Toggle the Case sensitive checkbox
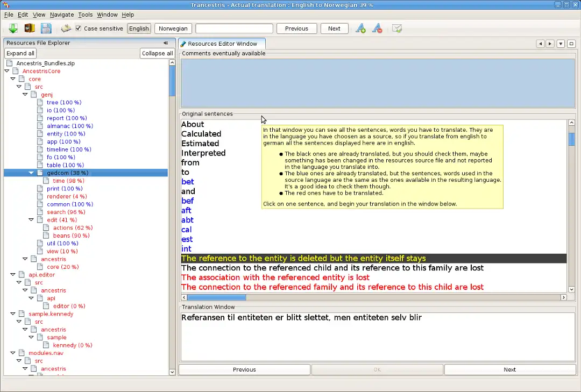The width and height of the screenshot is (581, 392). coord(78,28)
